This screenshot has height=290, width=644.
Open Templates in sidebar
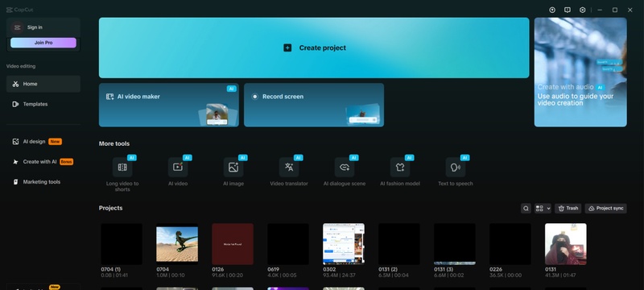(x=43, y=105)
